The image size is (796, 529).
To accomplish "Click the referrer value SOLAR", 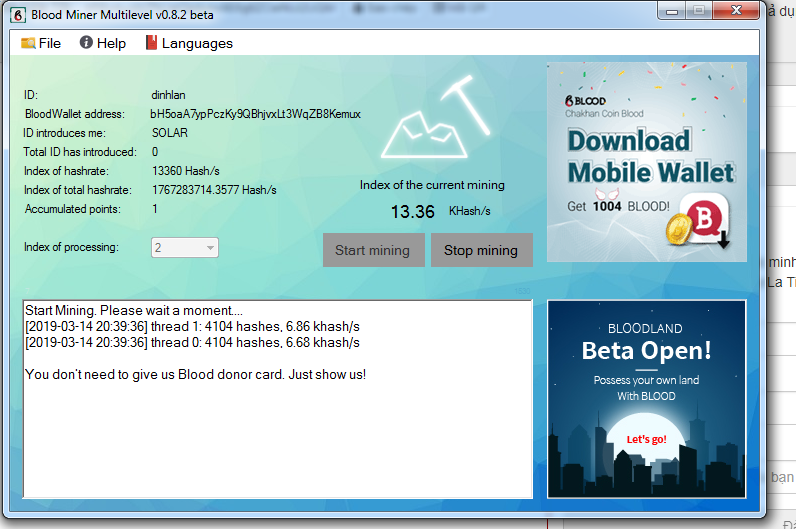I will click(170, 133).
